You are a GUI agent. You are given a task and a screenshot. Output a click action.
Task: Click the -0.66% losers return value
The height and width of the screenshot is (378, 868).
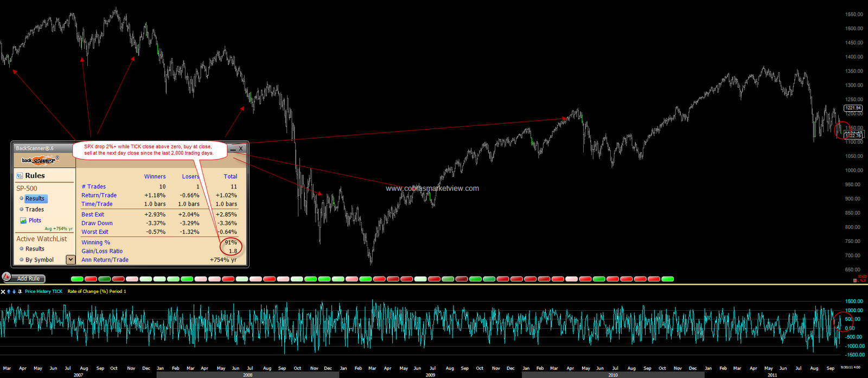(x=189, y=195)
